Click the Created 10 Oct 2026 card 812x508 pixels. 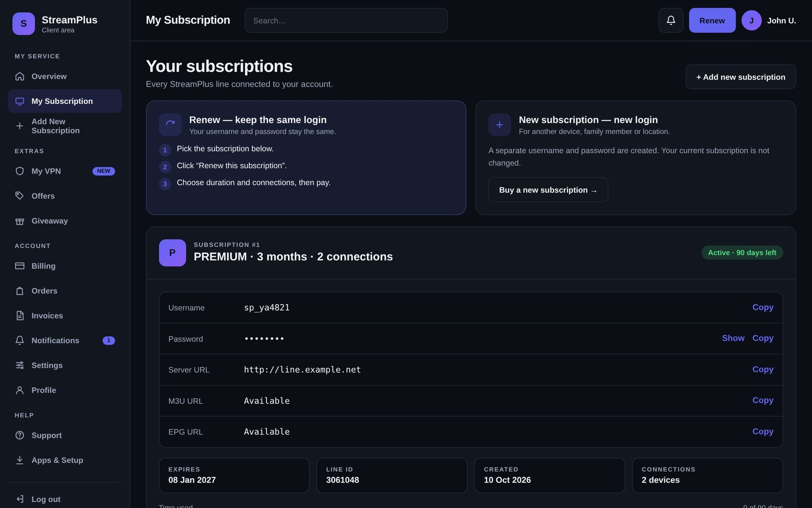[x=549, y=475]
